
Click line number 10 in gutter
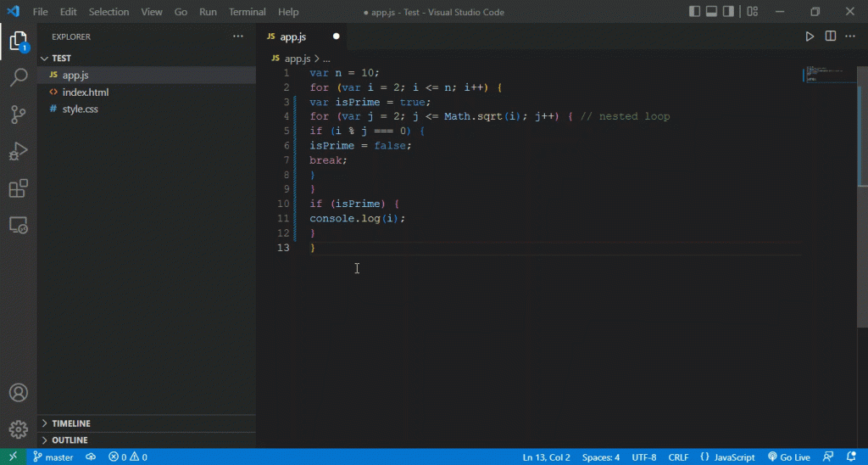coord(283,204)
